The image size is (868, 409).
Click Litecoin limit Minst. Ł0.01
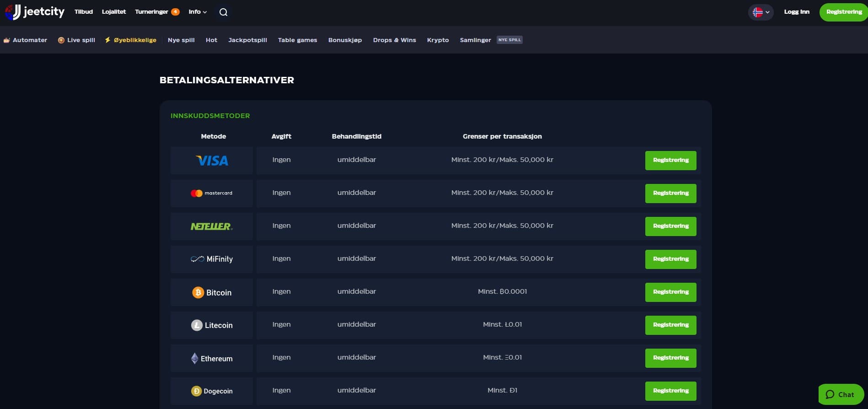[x=502, y=324]
